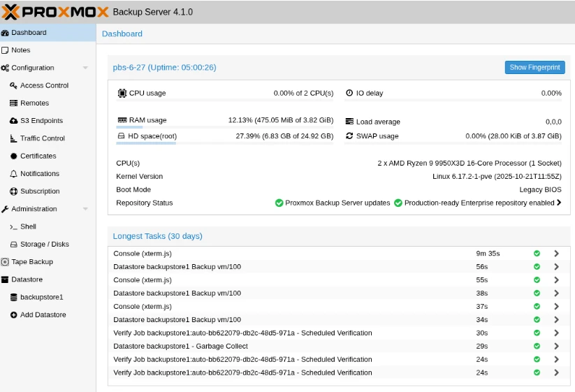Screen dimensions: 575x392
Task: Click the Shell terminal icon
Action: click(14, 227)
